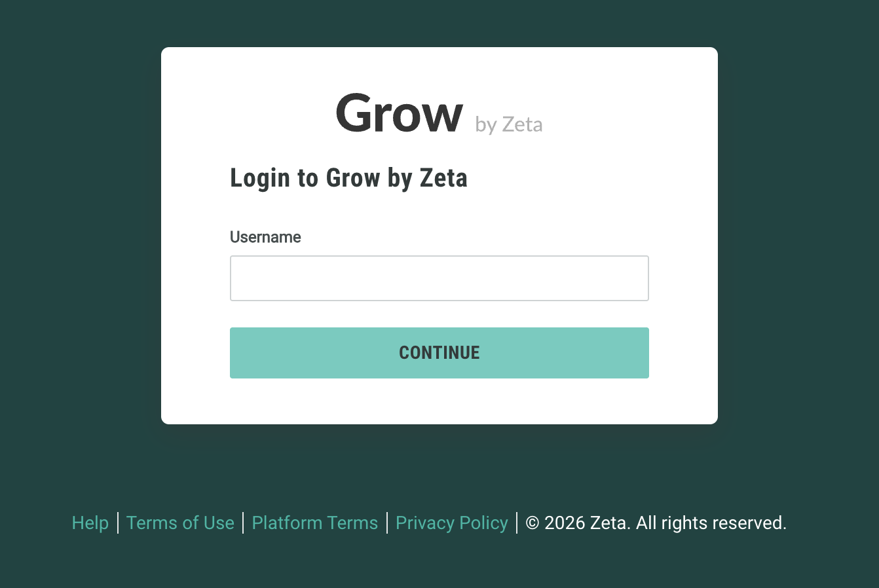Click the 2026 year in the footer
The height and width of the screenshot is (588, 879).
point(565,523)
